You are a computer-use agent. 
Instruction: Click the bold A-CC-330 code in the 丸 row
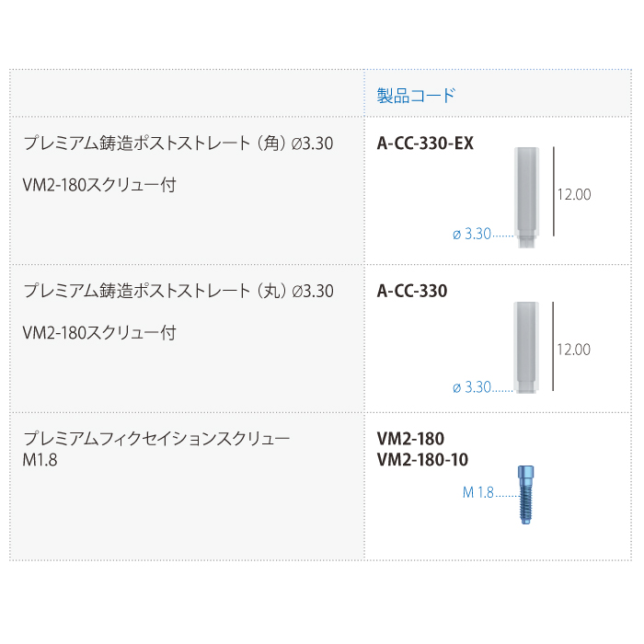(x=412, y=292)
